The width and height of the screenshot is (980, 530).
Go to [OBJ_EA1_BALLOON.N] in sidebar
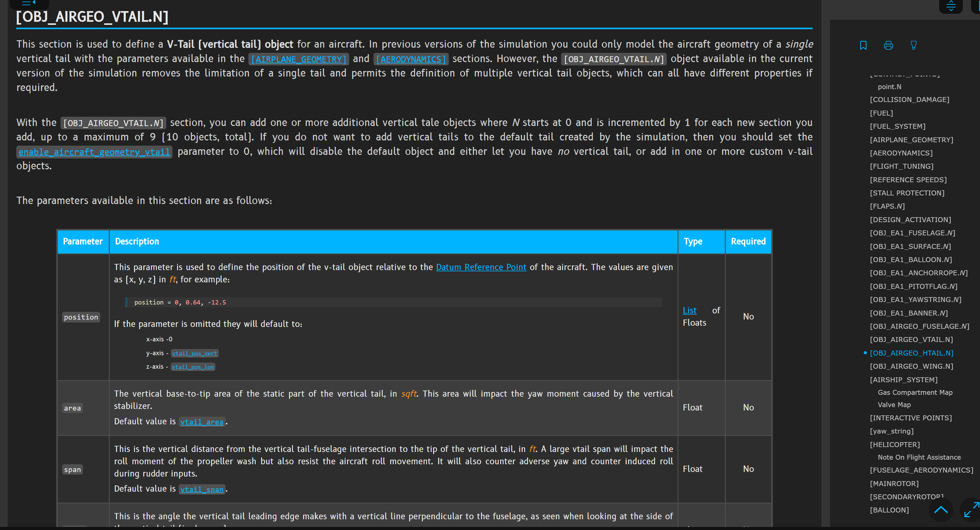(x=911, y=260)
